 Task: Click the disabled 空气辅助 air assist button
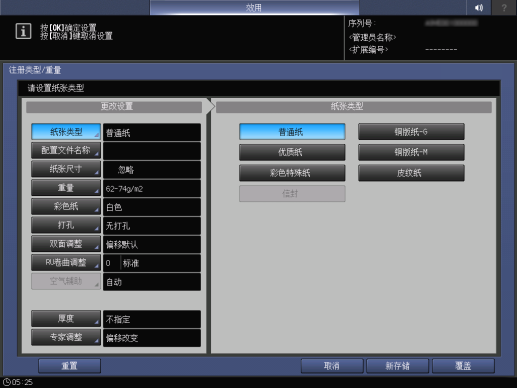coord(66,281)
